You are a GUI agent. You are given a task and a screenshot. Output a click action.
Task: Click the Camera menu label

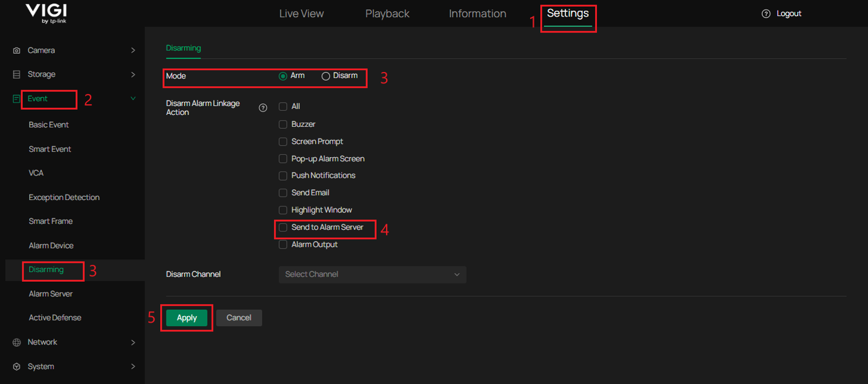pyautogui.click(x=41, y=50)
